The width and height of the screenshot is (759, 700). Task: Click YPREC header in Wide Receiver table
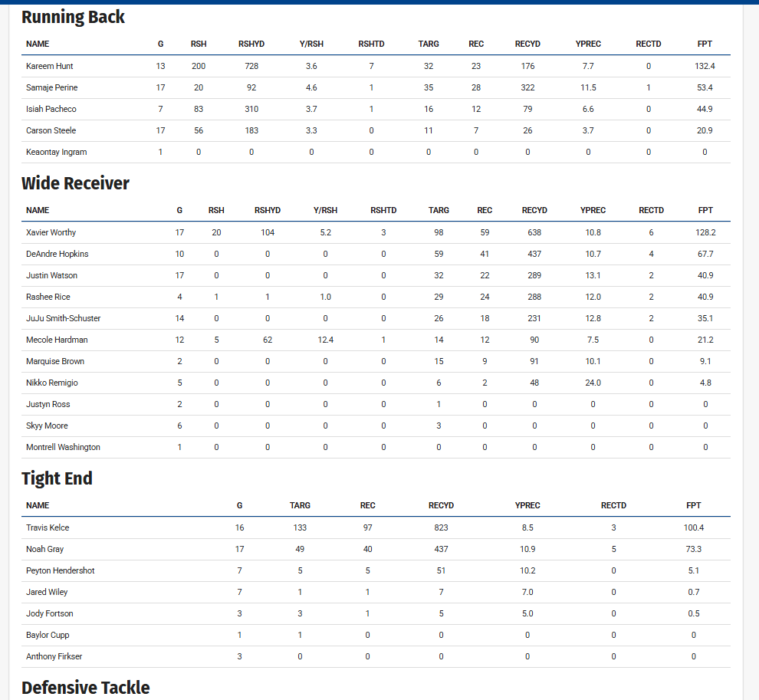tap(593, 211)
